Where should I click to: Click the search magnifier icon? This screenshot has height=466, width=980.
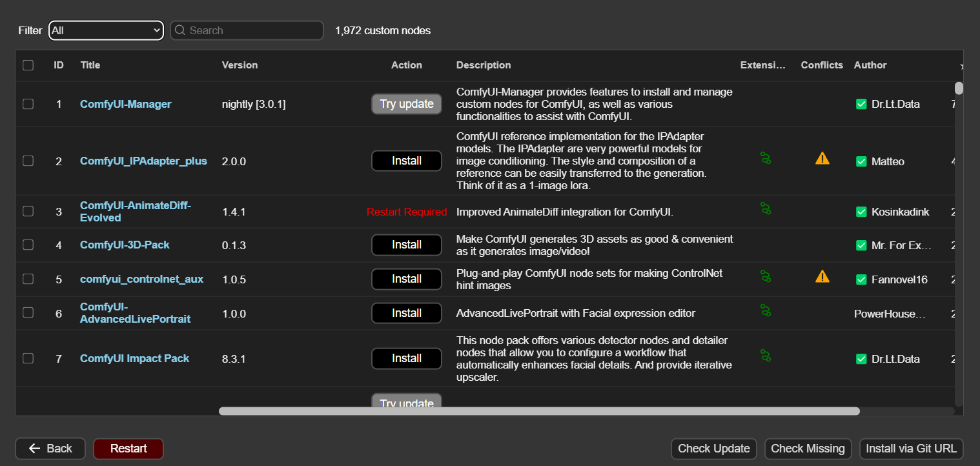(x=180, y=30)
